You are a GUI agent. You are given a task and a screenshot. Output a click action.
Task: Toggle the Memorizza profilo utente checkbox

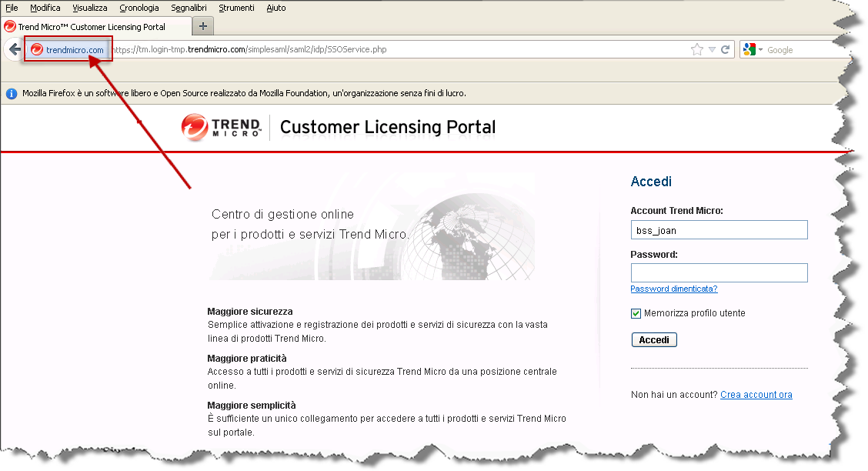pyautogui.click(x=636, y=313)
